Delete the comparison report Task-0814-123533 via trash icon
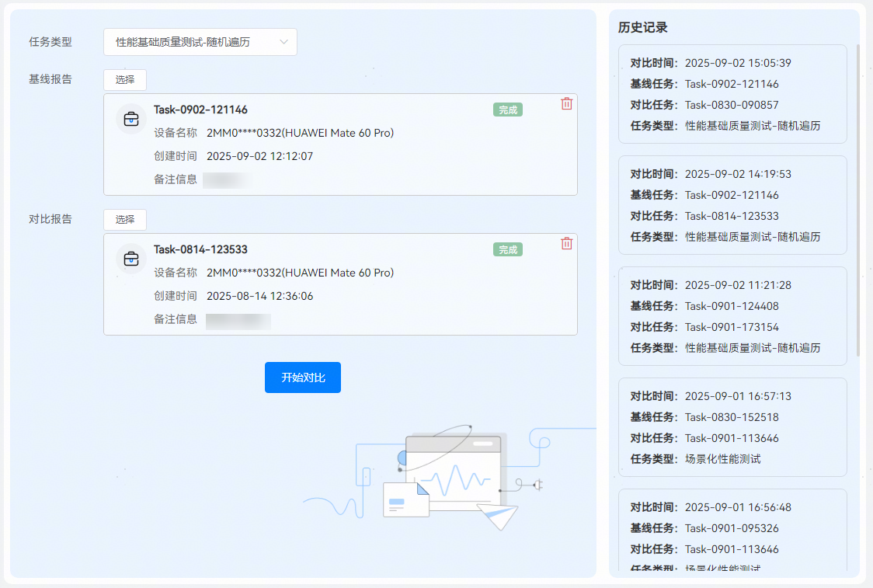The image size is (873, 588). pyautogui.click(x=566, y=244)
